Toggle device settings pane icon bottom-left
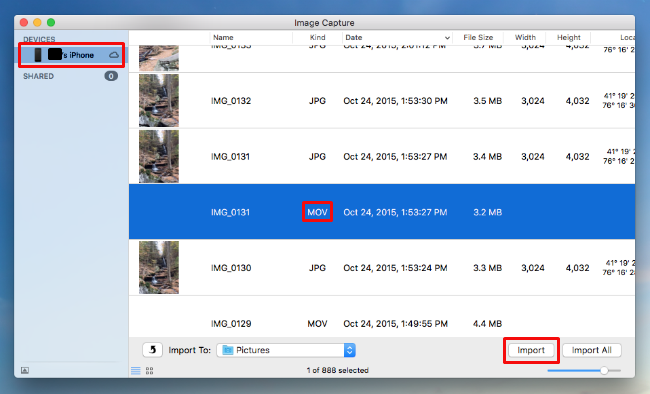 pyautogui.click(x=25, y=370)
